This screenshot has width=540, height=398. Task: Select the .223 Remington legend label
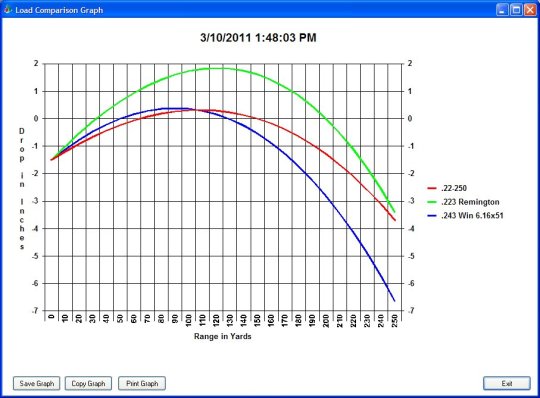[x=470, y=202]
